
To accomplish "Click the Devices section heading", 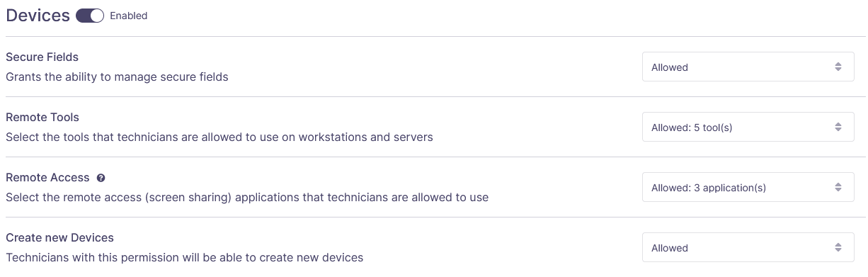I will point(38,16).
